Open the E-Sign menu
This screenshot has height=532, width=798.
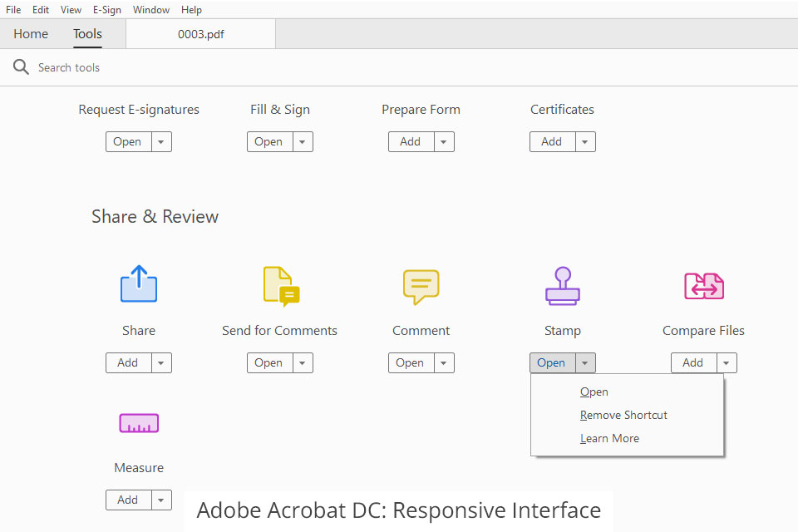click(107, 10)
